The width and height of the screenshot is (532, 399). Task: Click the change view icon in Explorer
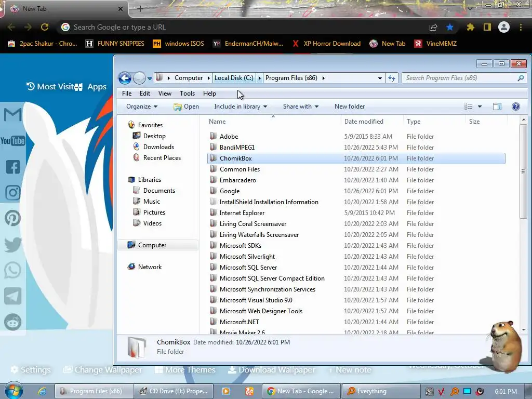(469, 107)
